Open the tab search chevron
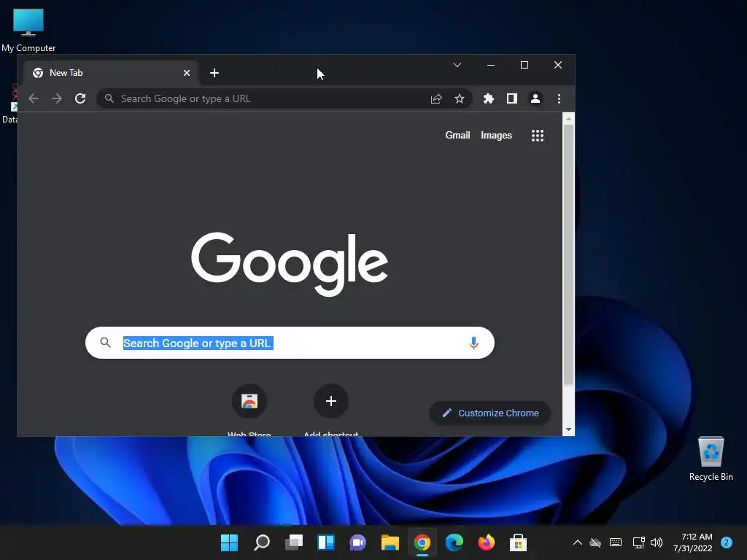This screenshot has width=747, height=560. 457,65
